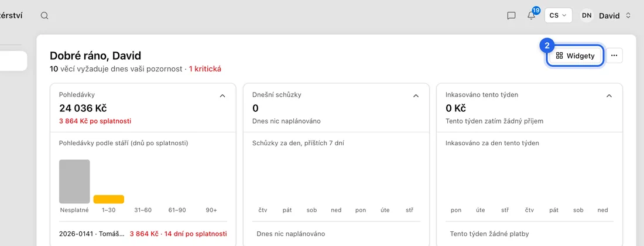Click the DN avatar circle
644x246 pixels.
tap(587, 16)
